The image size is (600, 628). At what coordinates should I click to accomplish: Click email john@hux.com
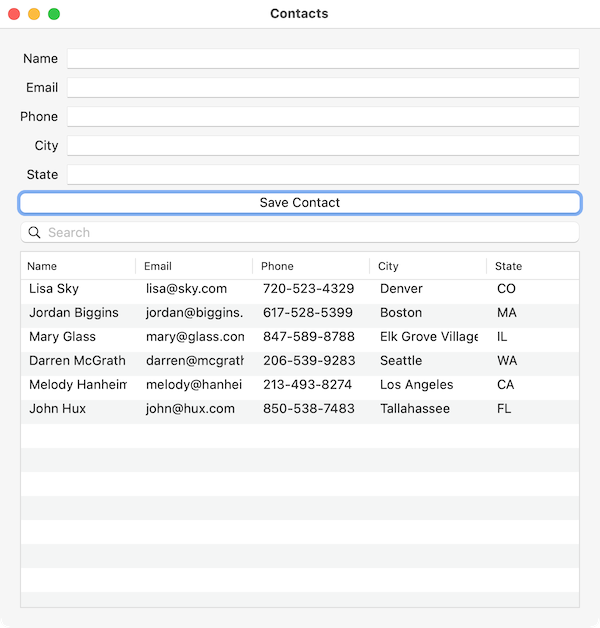pyautogui.click(x=190, y=409)
